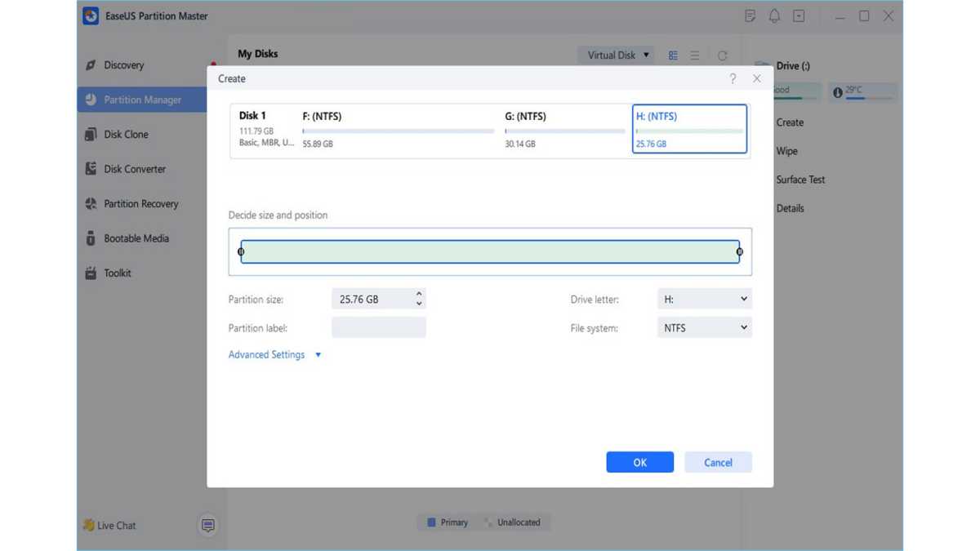Cancel the Create dialog

pos(719,462)
